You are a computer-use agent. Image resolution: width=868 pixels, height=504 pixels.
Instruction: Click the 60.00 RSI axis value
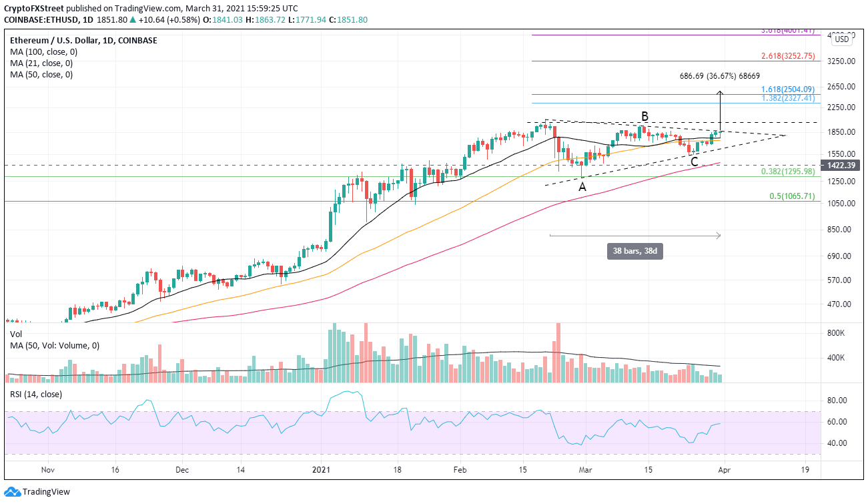[837, 422]
